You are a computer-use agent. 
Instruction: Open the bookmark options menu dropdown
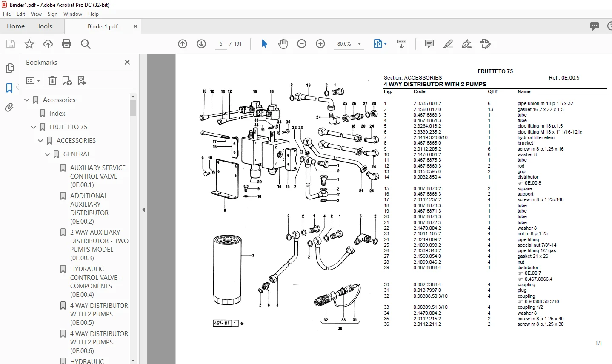(33, 80)
